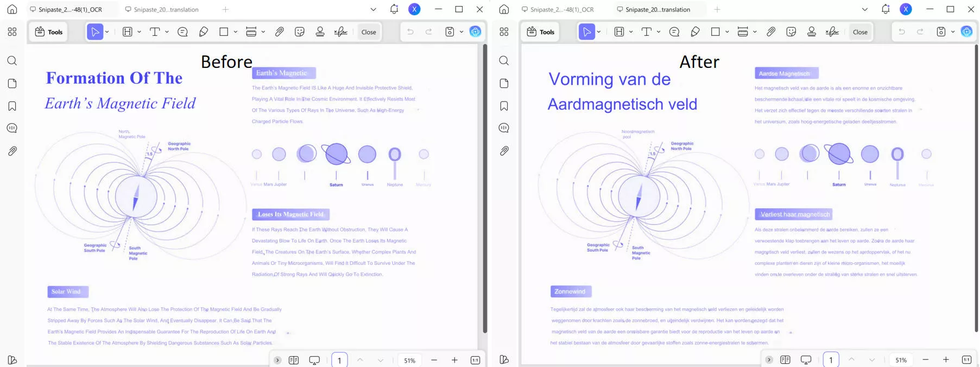Add a new tab in left window
Image resolution: width=980 pixels, height=367 pixels.
226,9
